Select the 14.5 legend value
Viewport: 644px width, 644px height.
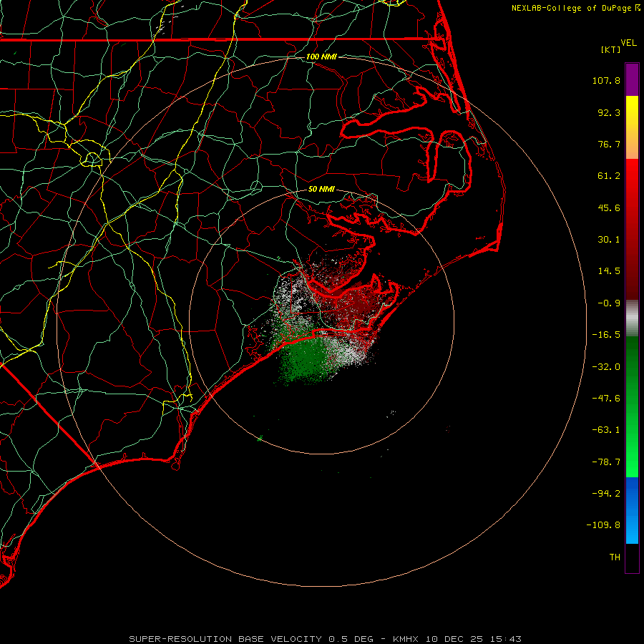(609, 271)
